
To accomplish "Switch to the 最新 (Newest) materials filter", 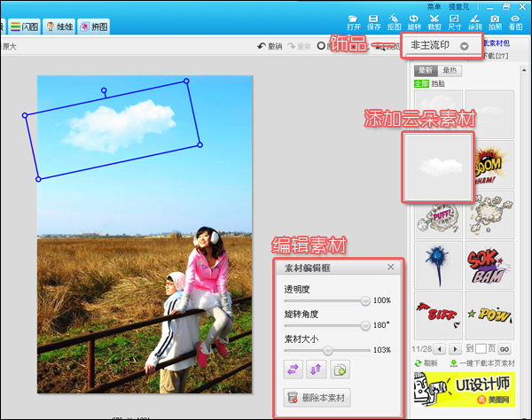I will pos(425,70).
